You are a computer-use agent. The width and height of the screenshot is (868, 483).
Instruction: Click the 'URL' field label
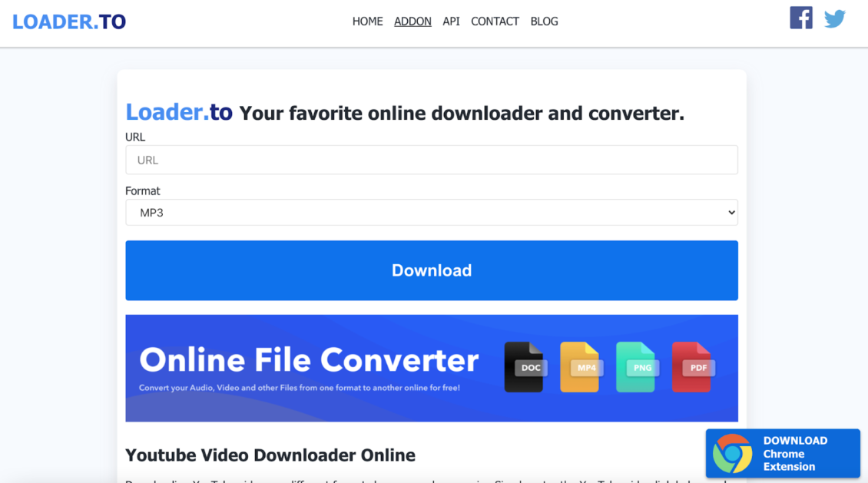[135, 137]
